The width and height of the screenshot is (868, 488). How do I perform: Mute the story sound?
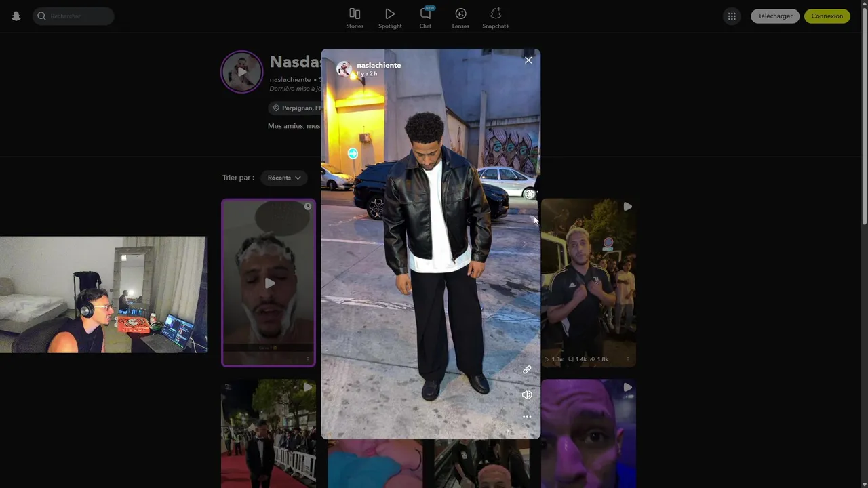[x=527, y=394]
